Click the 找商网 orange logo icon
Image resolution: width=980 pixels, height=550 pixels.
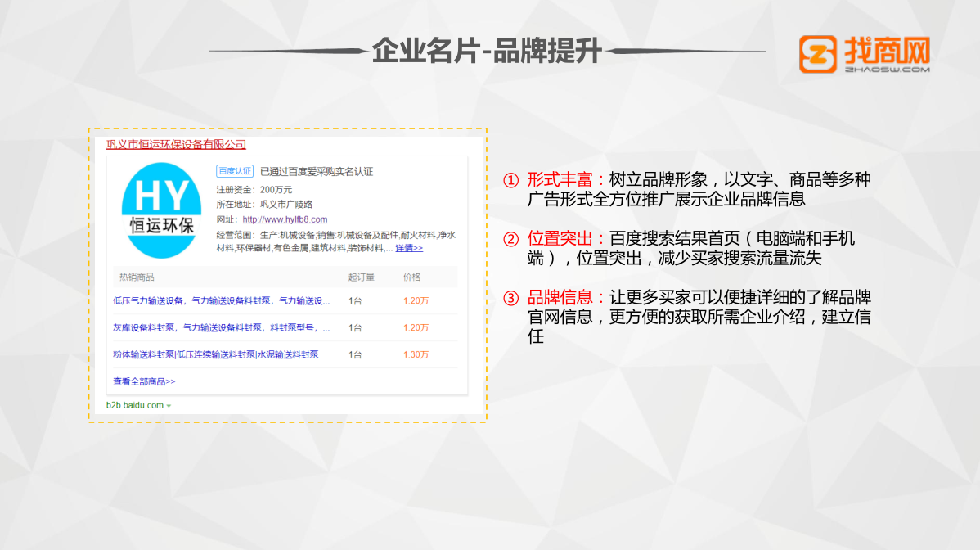click(818, 55)
